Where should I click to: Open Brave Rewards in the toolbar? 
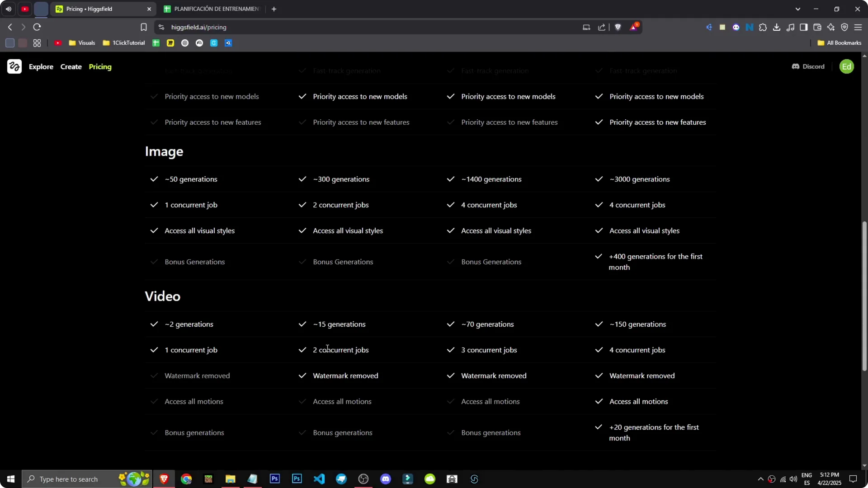click(634, 27)
